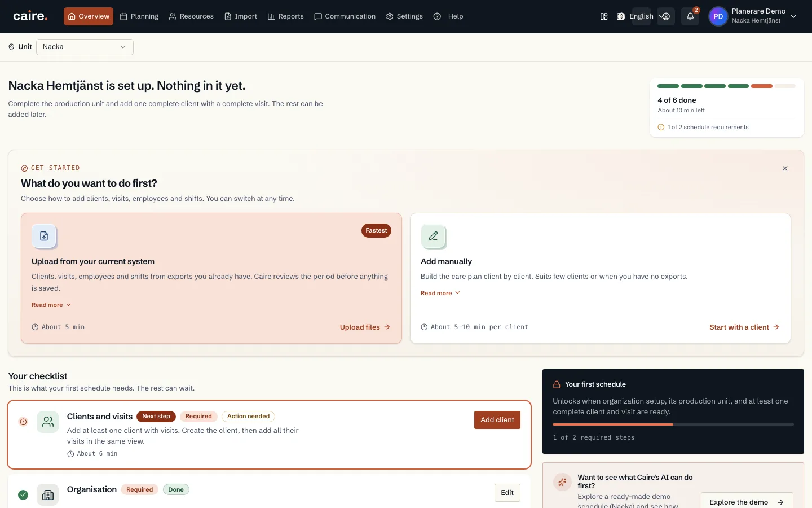Click the sparkle AI icon in demo card
This screenshot has height=508, width=812.
click(x=562, y=482)
